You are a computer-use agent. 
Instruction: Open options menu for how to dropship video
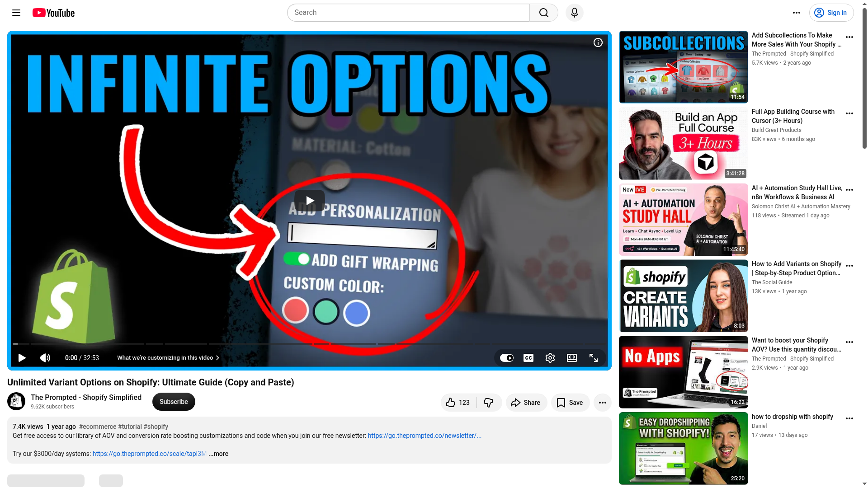[x=849, y=418]
